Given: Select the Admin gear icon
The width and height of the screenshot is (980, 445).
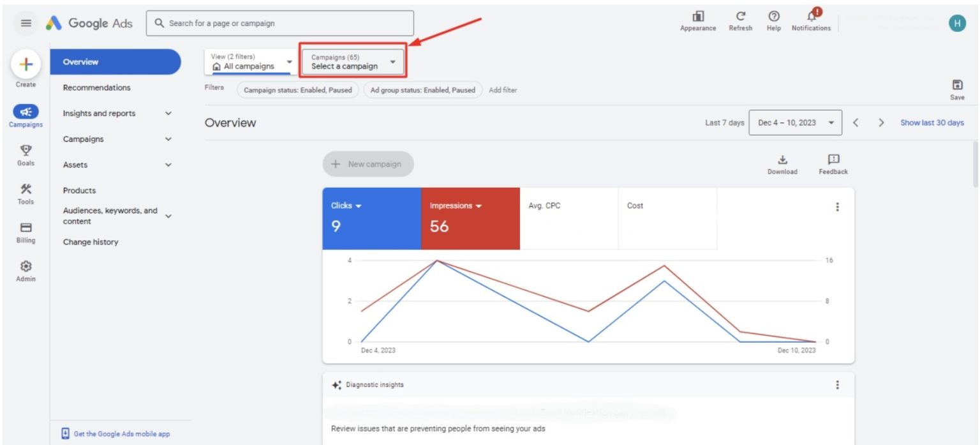Looking at the screenshot, I should (26, 266).
